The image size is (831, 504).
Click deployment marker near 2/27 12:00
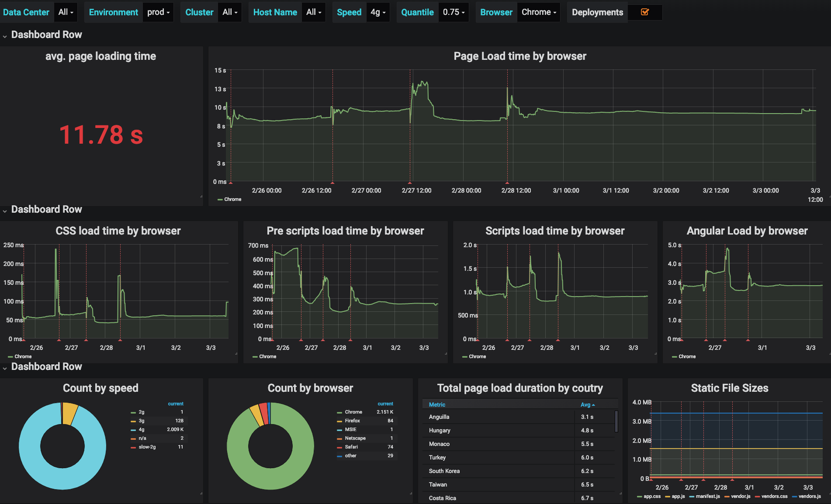coord(410,182)
